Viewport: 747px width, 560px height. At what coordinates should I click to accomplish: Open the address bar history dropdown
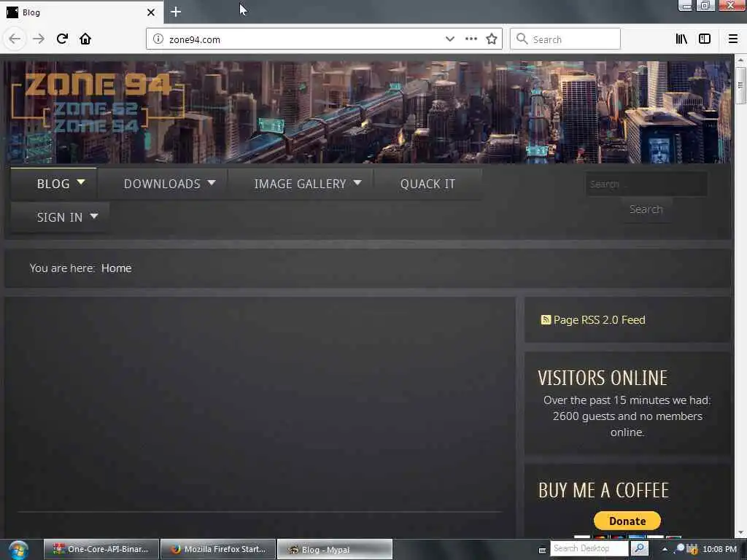(449, 39)
